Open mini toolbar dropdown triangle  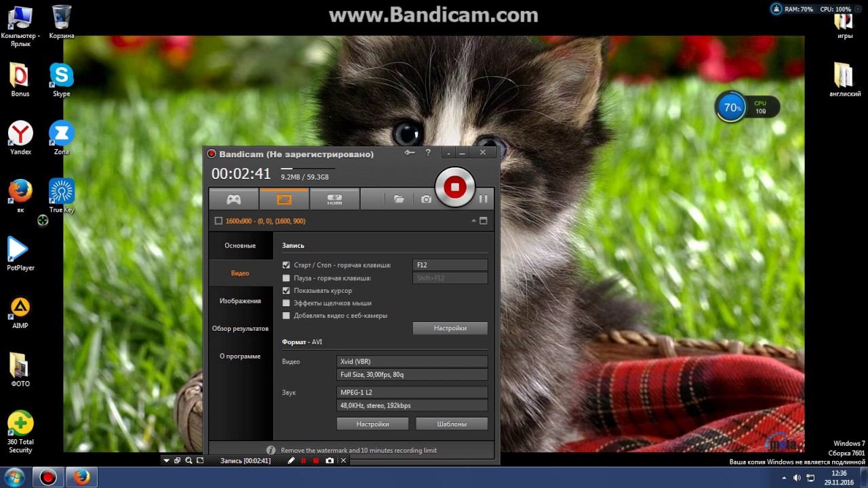[x=167, y=461]
